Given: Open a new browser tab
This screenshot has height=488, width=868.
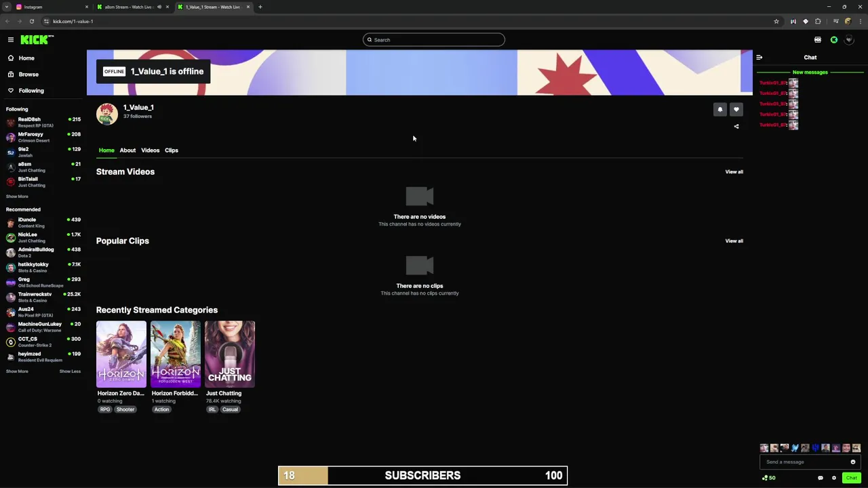Looking at the screenshot, I should pos(260,7).
